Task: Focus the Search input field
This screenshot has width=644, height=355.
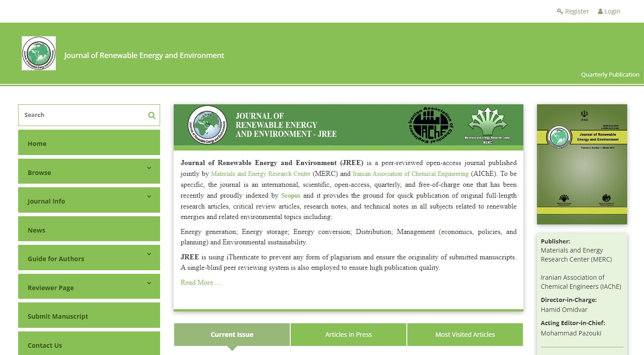Action: click(x=82, y=115)
